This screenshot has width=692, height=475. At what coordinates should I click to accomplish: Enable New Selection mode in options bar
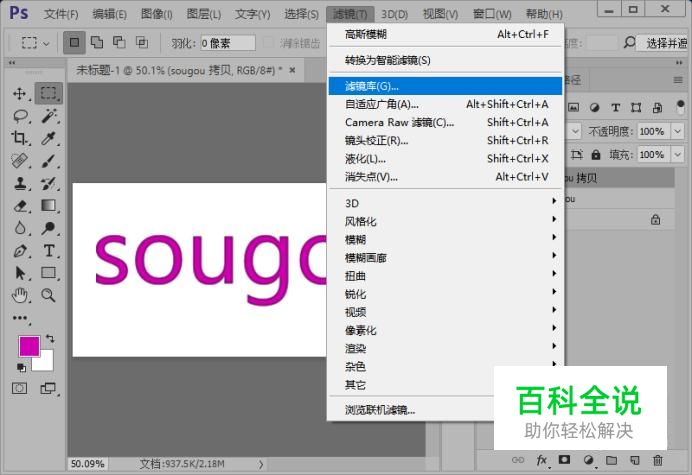[x=74, y=43]
